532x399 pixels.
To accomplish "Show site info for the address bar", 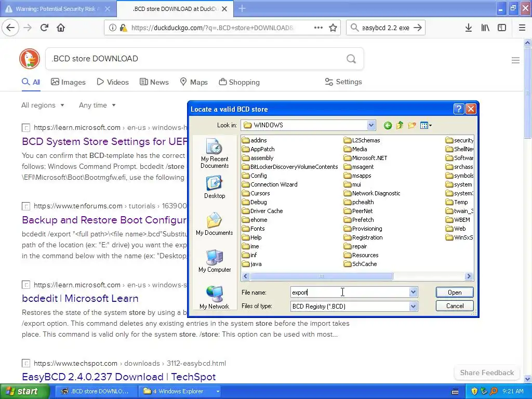I will [112, 28].
